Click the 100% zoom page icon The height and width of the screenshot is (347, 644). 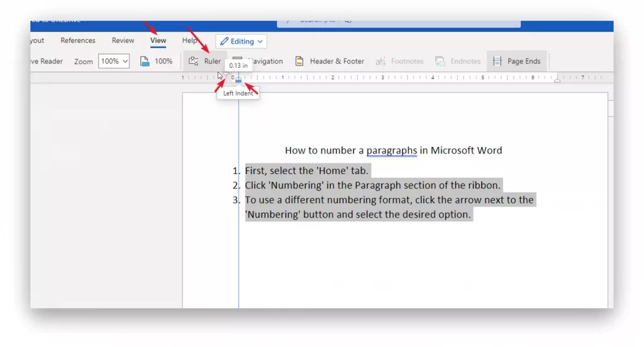[145, 61]
